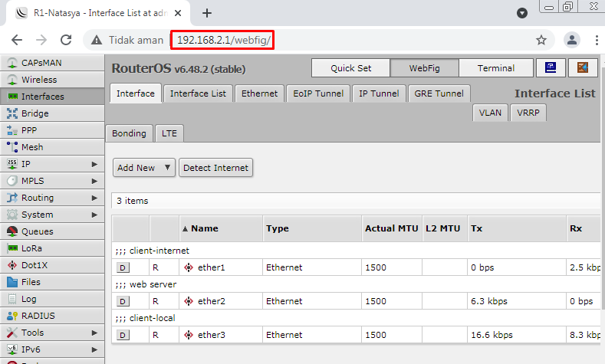Click the Tx column header

[517, 228]
